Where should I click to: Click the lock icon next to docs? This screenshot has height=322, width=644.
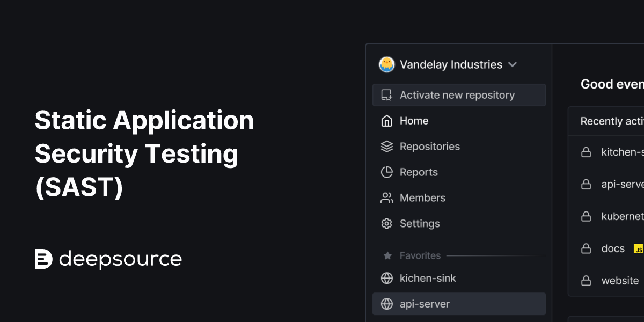tap(586, 248)
